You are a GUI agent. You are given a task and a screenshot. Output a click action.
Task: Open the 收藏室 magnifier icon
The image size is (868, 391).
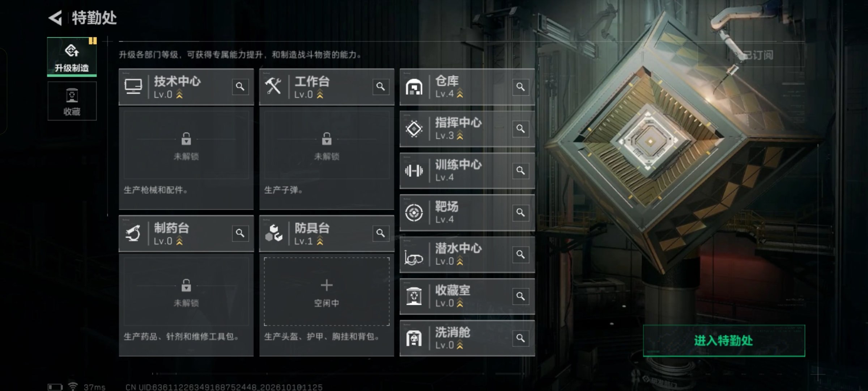(x=520, y=297)
